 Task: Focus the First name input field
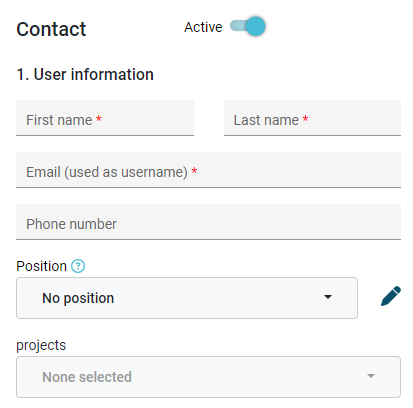(105, 118)
